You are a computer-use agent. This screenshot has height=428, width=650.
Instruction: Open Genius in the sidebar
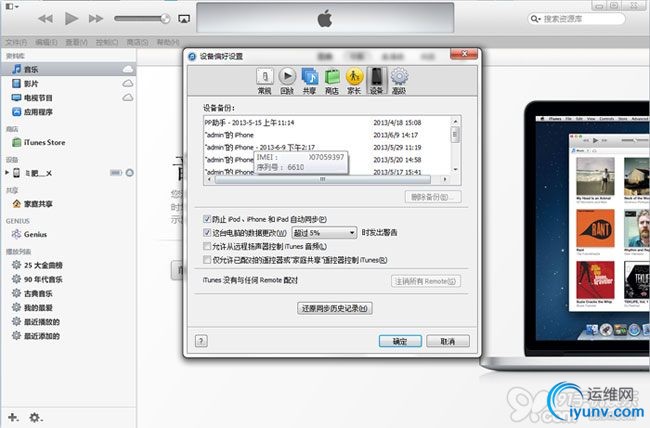68,234
